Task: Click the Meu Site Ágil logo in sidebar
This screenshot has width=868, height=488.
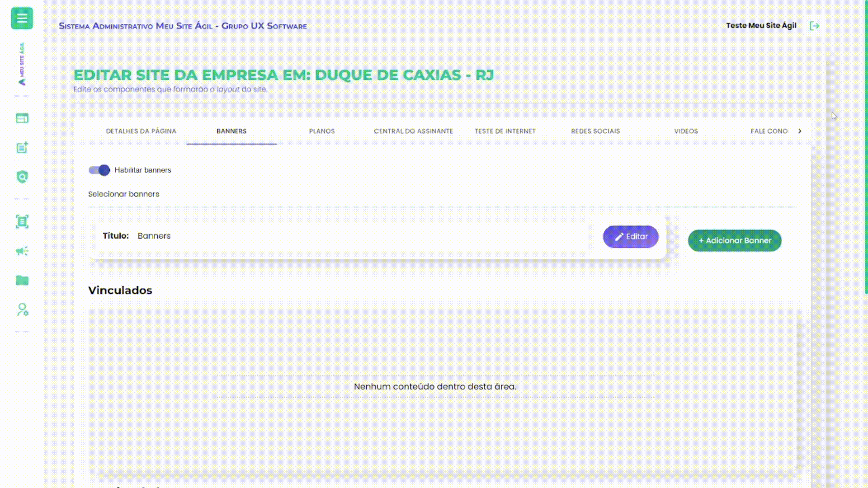Action: click(21, 63)
